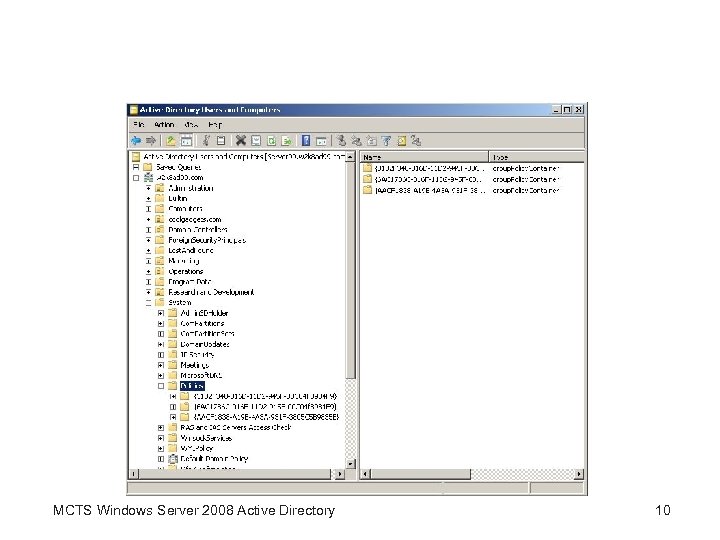Expand the Research and Development OU

click(x=148, y=292)
